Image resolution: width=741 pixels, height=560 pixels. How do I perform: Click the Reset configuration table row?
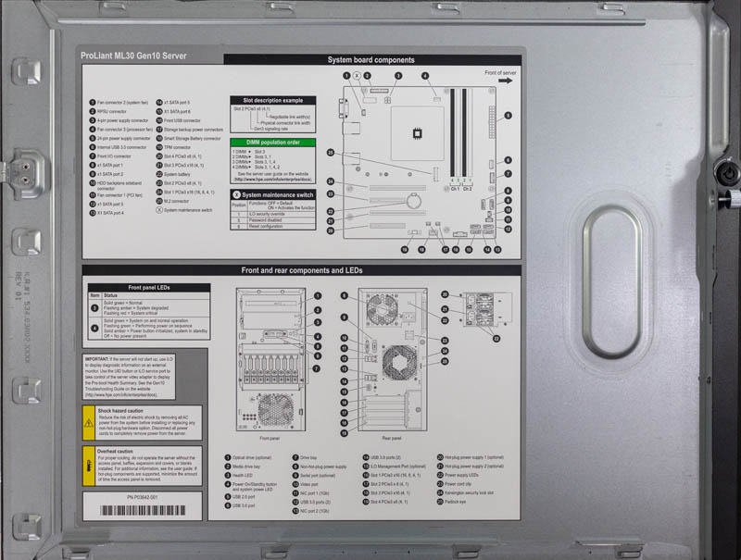(x=272, y=226)
